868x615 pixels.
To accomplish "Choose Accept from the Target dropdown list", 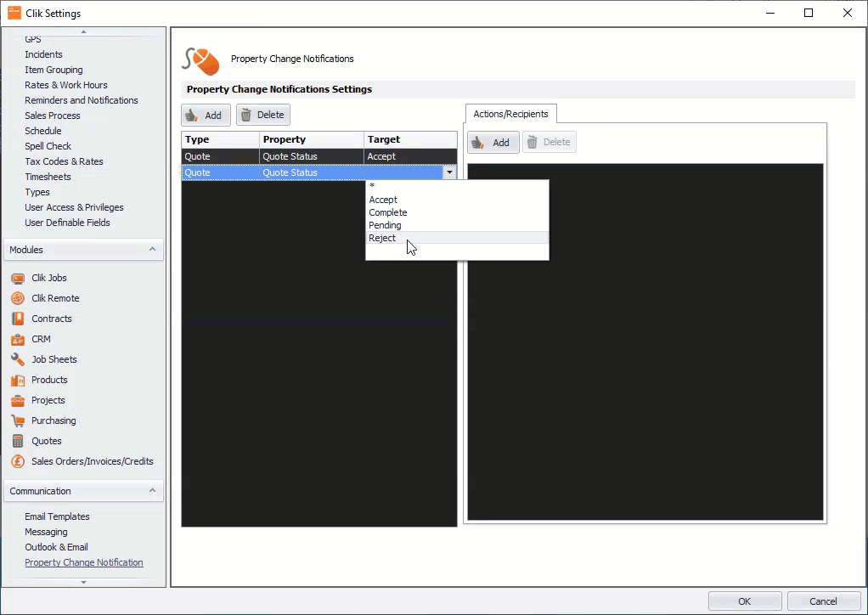I will tap(457, 200).
